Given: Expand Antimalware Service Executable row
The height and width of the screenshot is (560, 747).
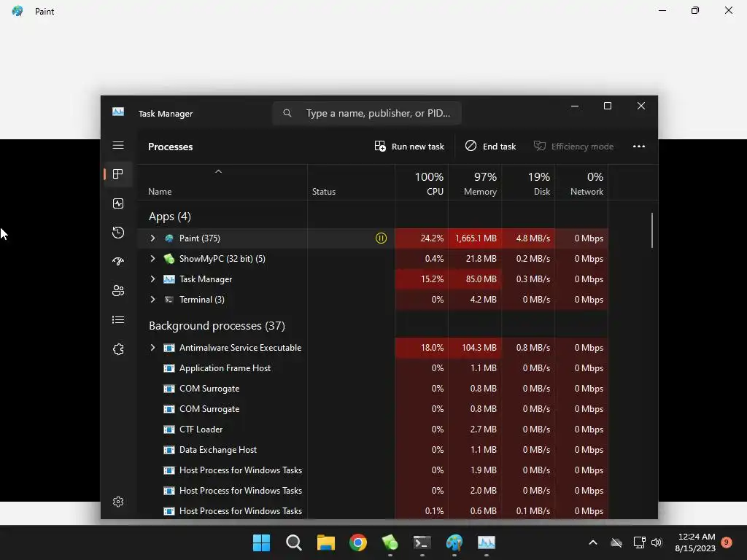Looking at the screenshot, I should coord(152,348).
